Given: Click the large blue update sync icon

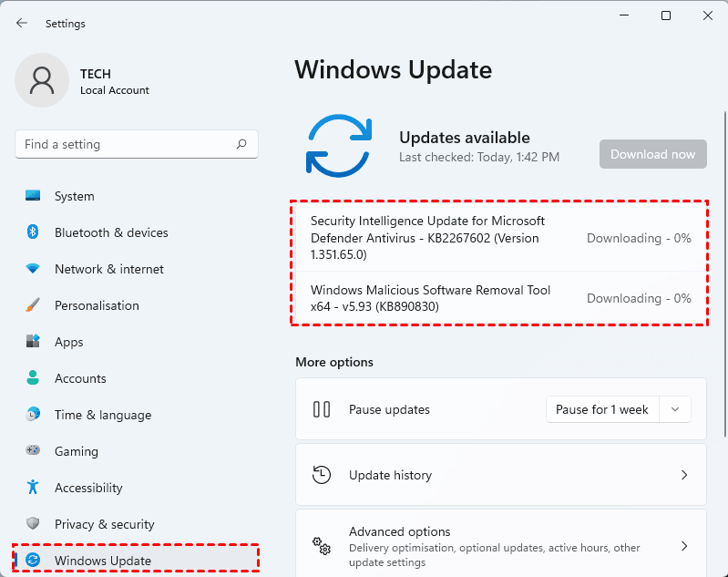Looking at the screenshot, I should point(339,146).
